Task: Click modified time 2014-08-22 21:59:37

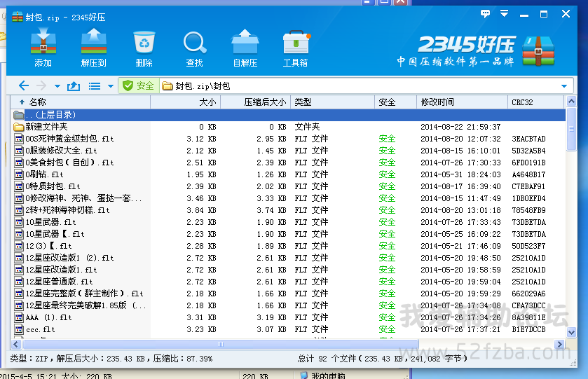Action: 461,127
